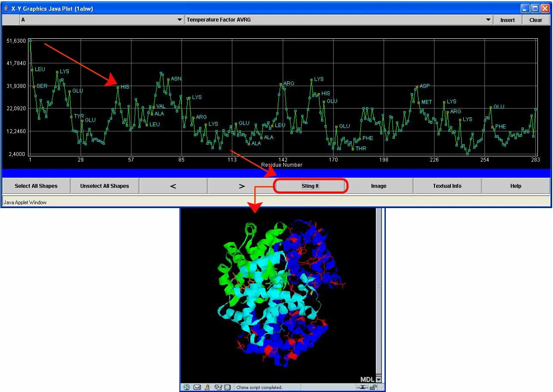553x392 pixels.
Task: Open the chain 'A' selection dropdown
Action: pyautogui.click(x=102, y=20)
